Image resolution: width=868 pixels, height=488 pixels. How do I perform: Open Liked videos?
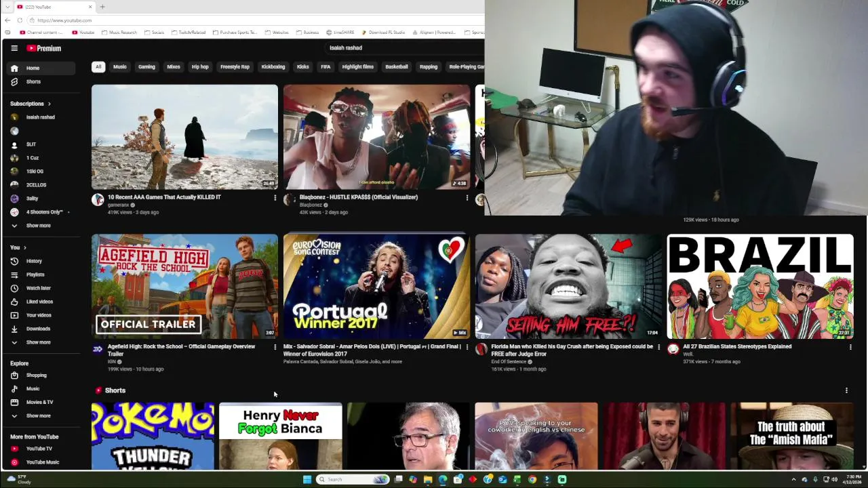pos(41,302)
